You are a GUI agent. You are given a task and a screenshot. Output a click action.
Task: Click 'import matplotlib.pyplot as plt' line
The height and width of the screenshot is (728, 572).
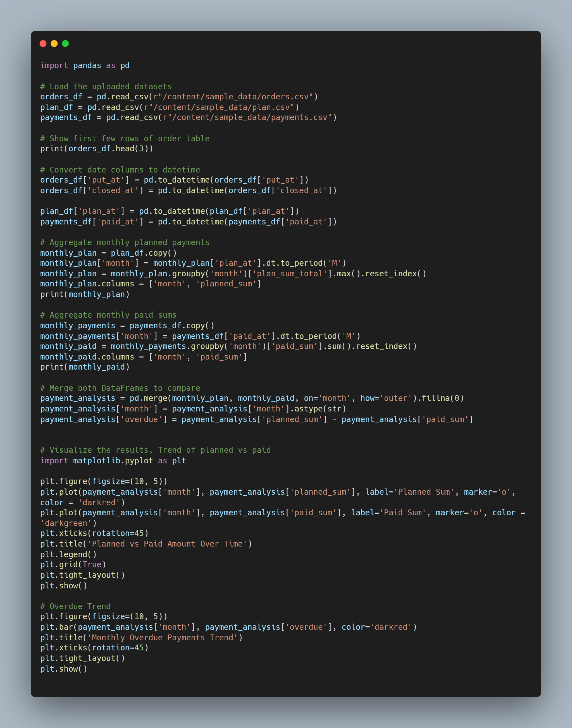[x=113, y=461]
